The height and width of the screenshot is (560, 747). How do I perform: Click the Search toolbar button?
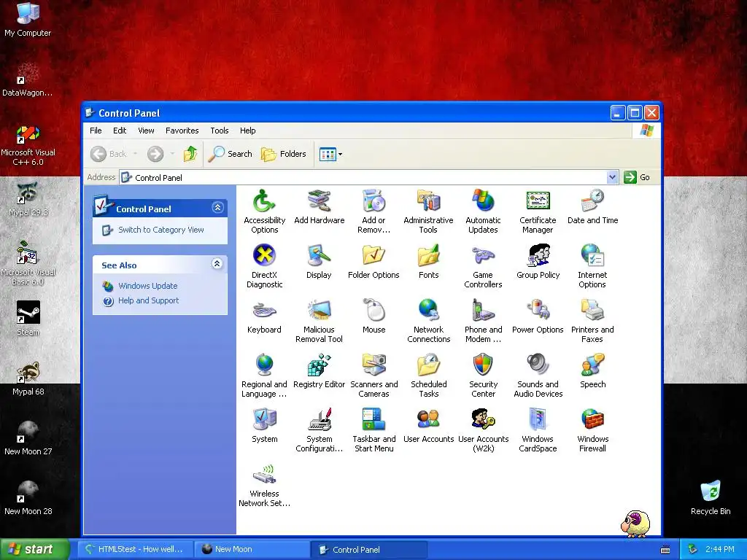point(231,154)
